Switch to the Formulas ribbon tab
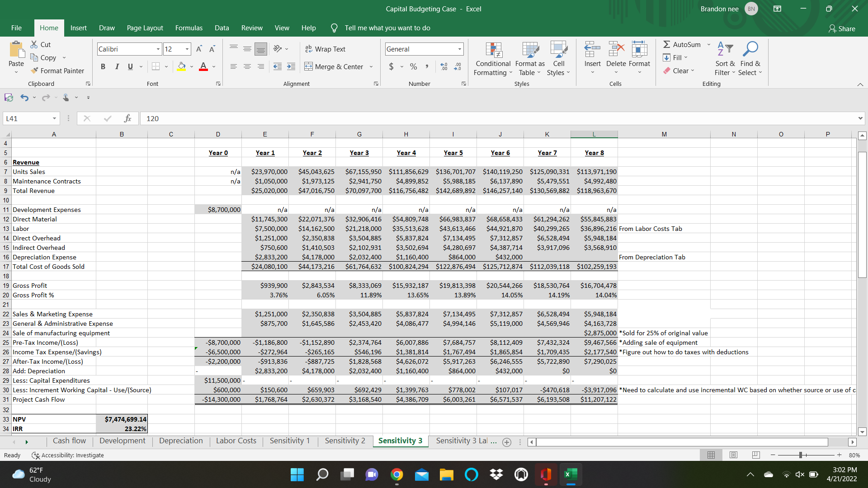 (x=189, y=28)
